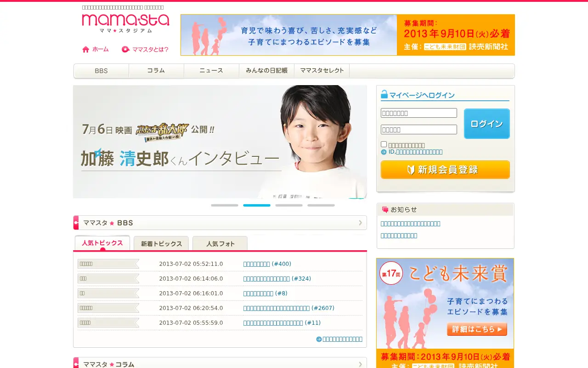Open the topic numbered (#8)

point(266,293)
